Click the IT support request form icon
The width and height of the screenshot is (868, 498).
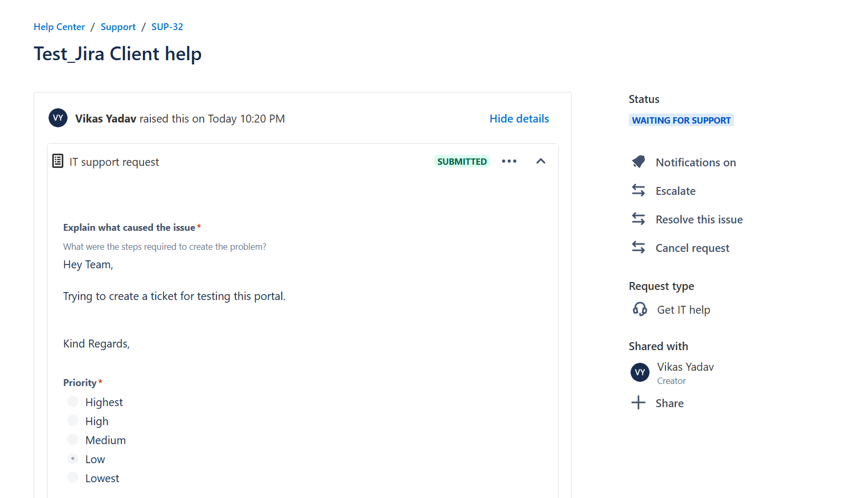[58, 161]
